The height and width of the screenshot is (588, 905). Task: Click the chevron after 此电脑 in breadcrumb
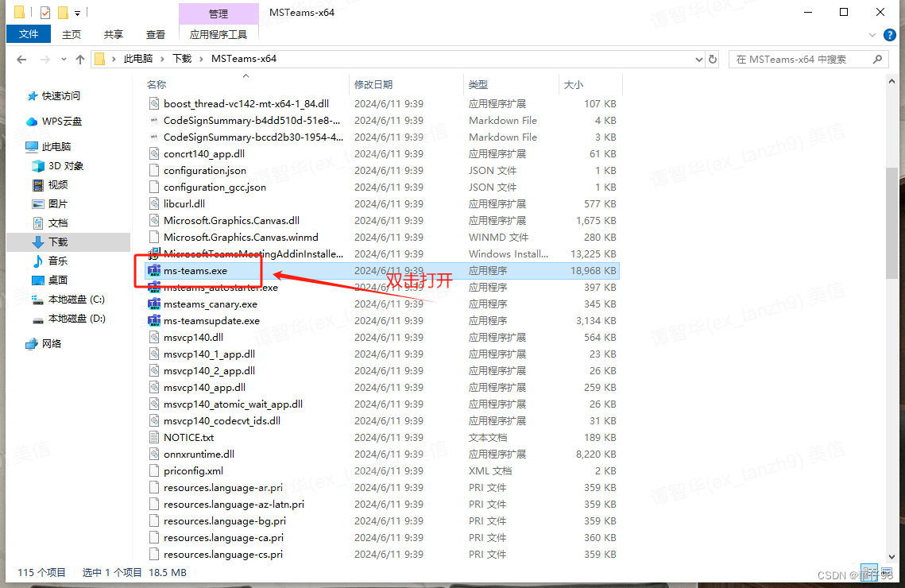162,59
